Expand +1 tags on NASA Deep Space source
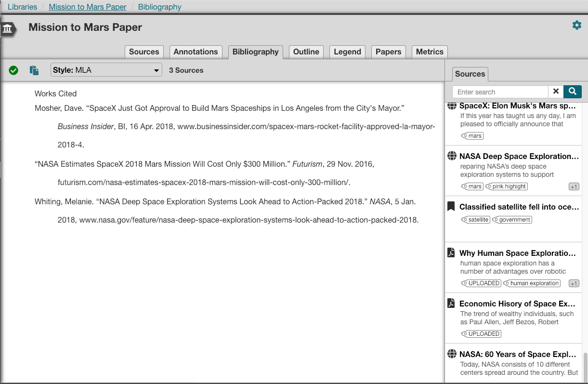The image size is (588, 384). (x=574, y=187)
